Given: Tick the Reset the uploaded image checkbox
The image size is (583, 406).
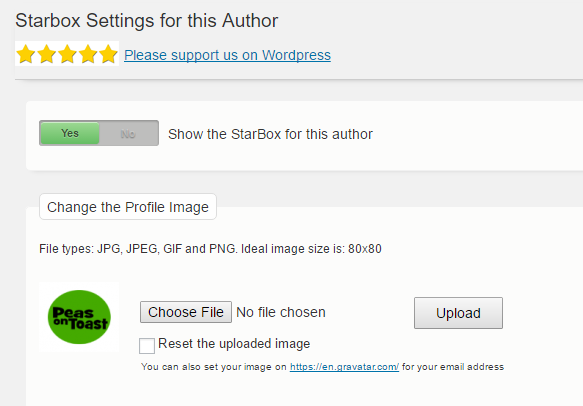Looking at the screenshot, I should click(147, 346).
